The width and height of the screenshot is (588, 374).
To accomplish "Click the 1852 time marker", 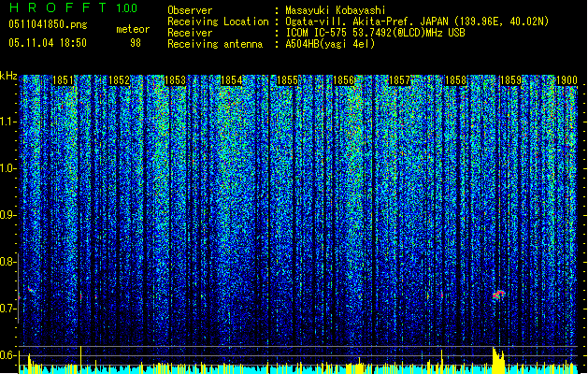I will point(119,80).
